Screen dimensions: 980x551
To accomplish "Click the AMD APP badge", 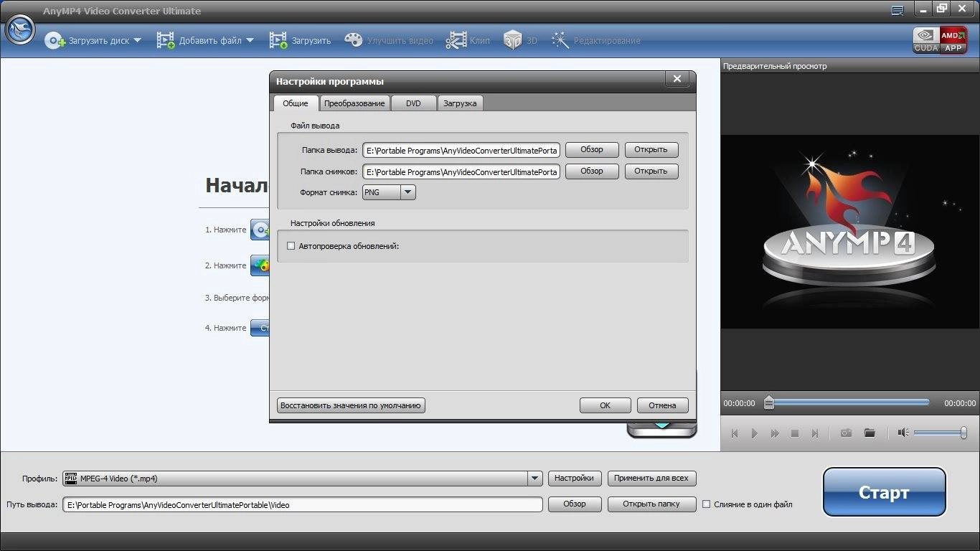I will click(953, 40).
